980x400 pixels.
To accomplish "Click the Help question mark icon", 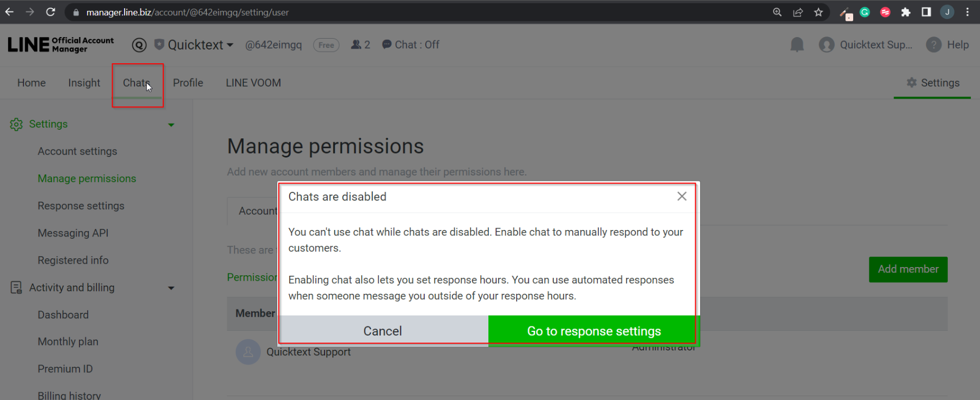I will click(x=934, y=45).
